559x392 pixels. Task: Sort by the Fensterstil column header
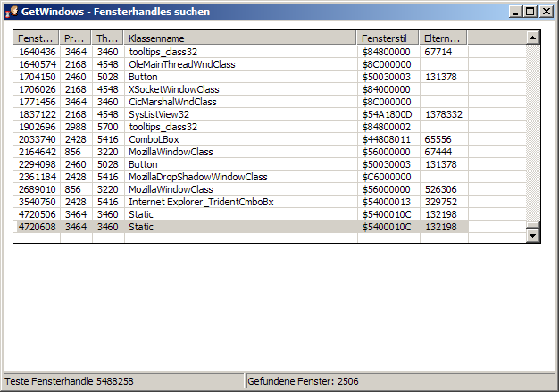388,38
